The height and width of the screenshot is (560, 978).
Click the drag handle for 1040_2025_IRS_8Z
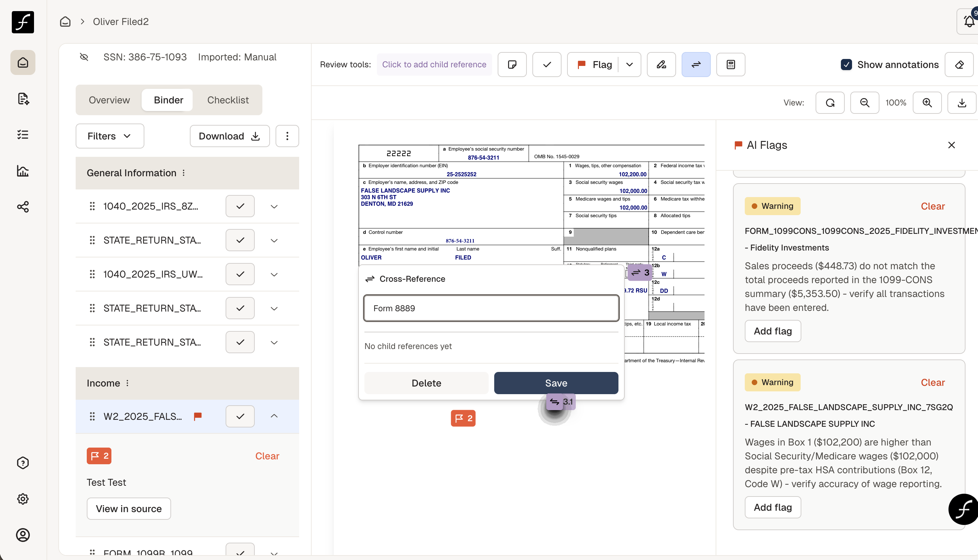[x=92, y=206]
